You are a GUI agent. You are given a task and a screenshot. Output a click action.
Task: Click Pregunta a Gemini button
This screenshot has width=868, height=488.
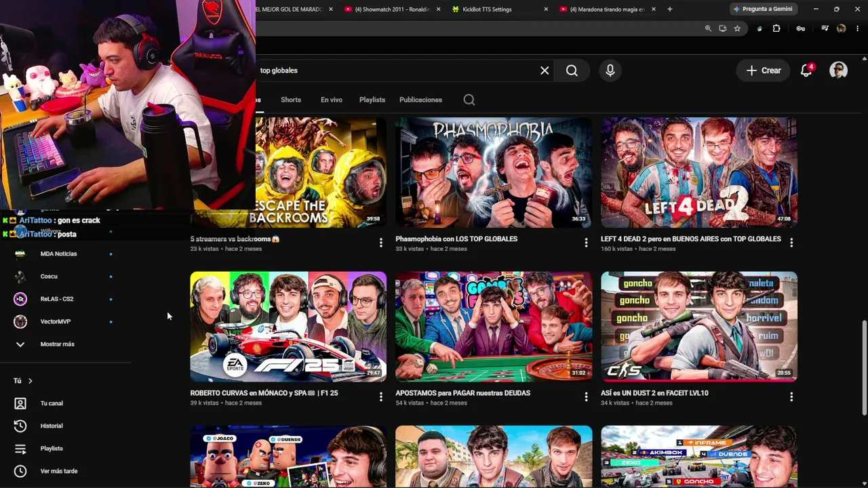pos(762,9)
